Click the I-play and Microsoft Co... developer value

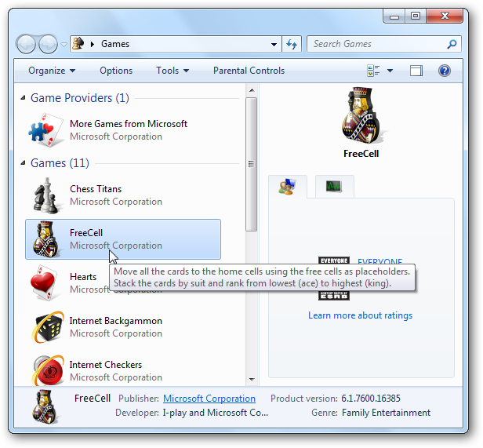coord(216,413)
